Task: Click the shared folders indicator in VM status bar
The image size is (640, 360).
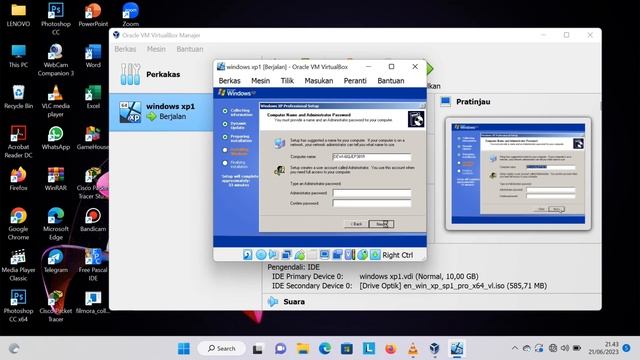Action: 312,255
